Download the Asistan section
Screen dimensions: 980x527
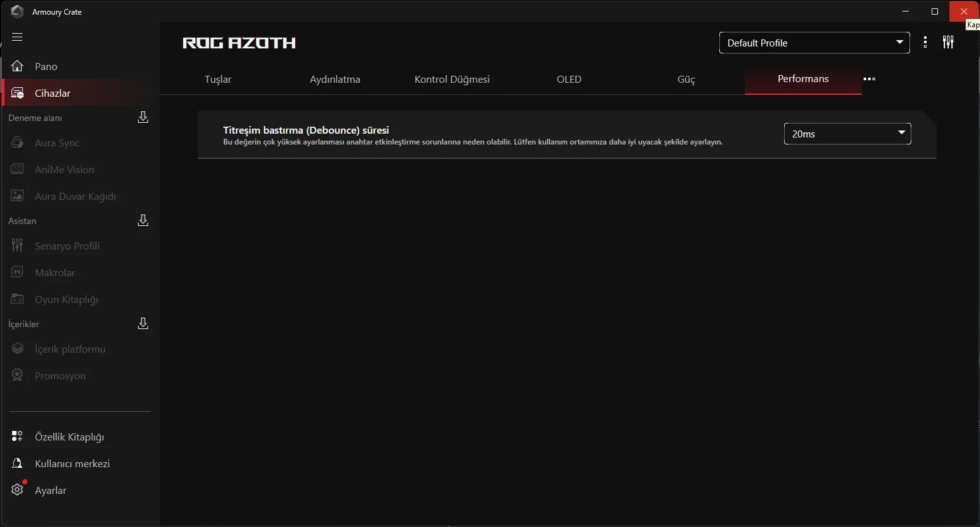[x=143, y=220]
